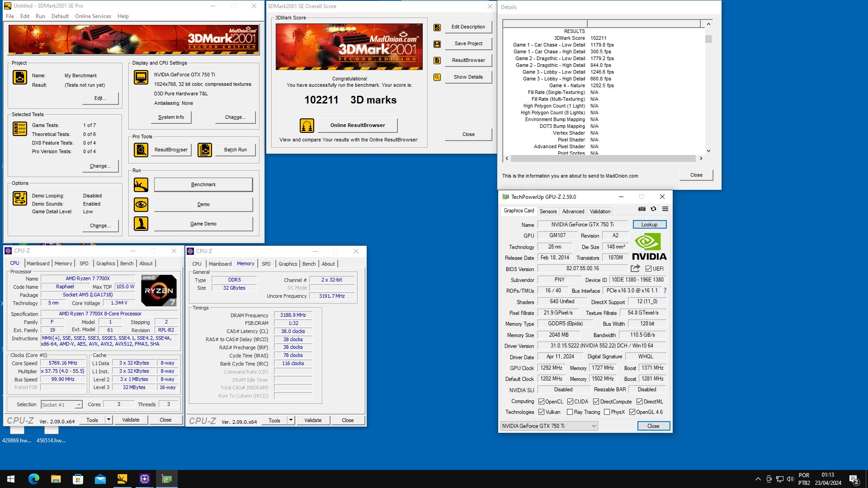Expand the Tools dropdown arrow in CPU-Z CPU window
This screenshot has height=488, width=868.
point(108,420)
